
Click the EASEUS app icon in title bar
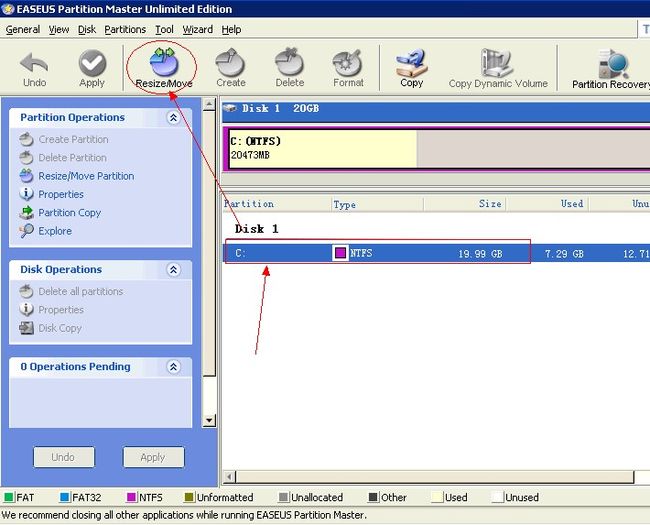pyautogui.click(x=7, y=9)
